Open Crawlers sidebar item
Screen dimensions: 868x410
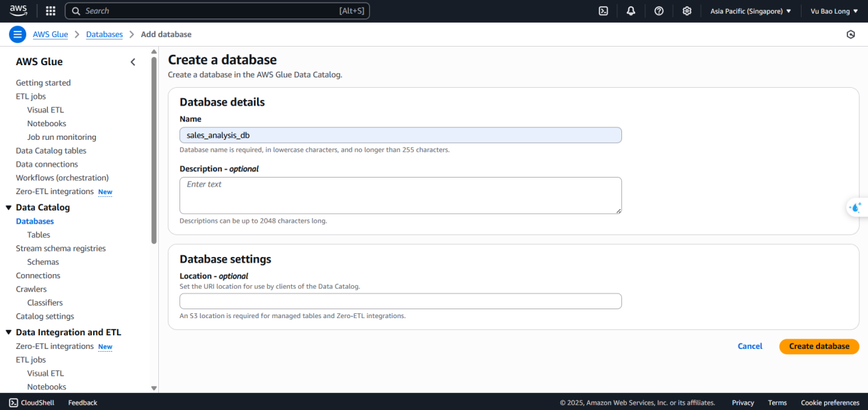32,289
